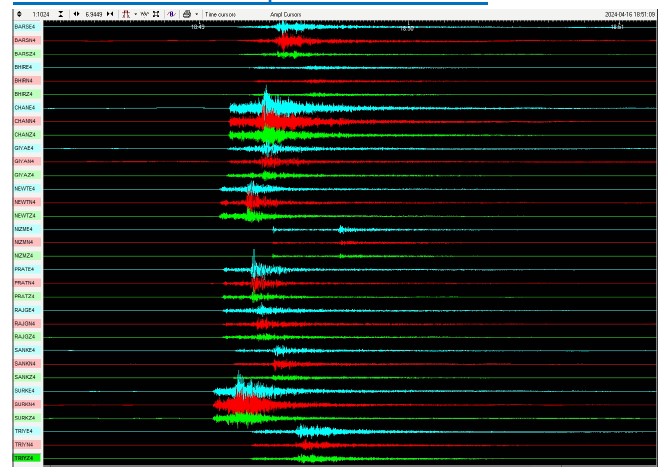
Task: Open the dropdown arrow beside the printer icon
Action: click(196, 15)
